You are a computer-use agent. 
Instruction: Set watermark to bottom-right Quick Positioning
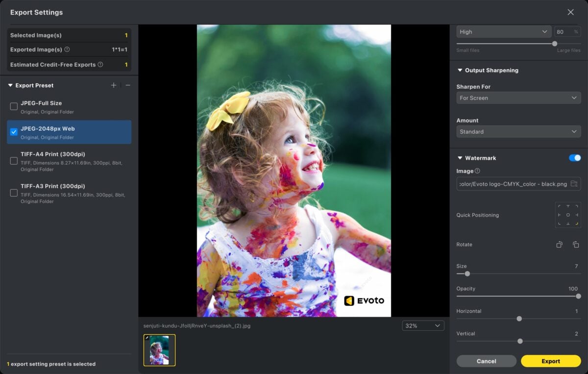(577, 224)
